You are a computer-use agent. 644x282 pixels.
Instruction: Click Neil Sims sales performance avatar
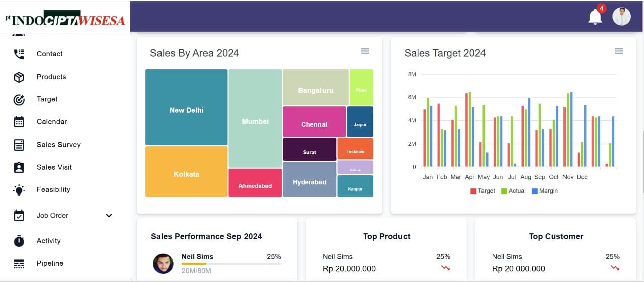(163, 263)
